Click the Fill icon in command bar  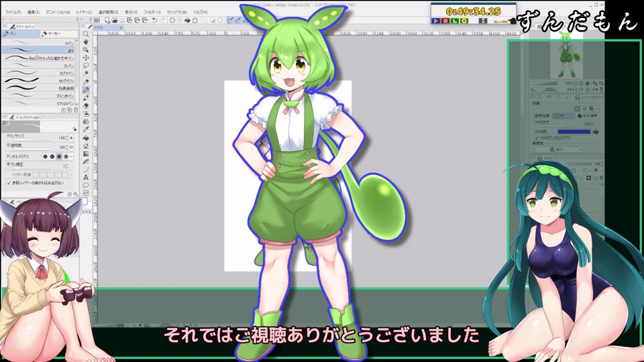[187, 20]
